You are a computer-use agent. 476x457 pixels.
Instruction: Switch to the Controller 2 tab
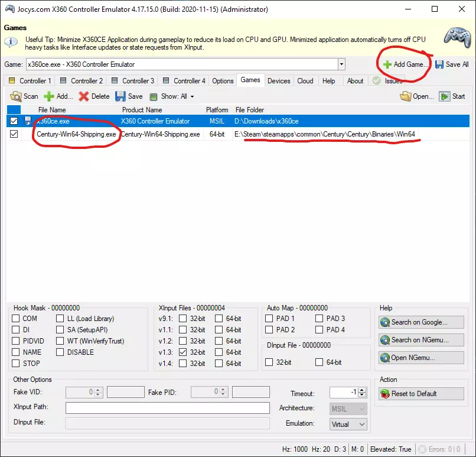tap(81, 81)
